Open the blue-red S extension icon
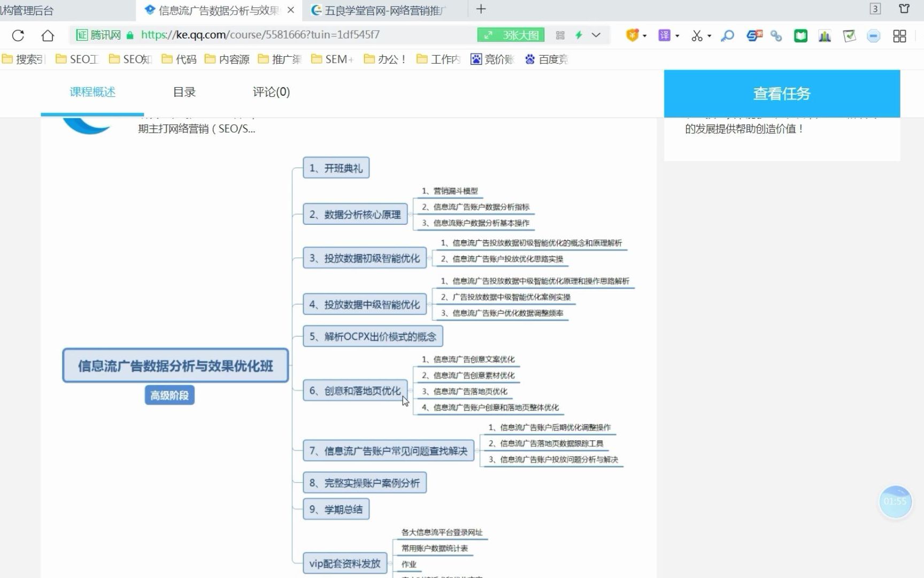 click(x=754, y=36)
